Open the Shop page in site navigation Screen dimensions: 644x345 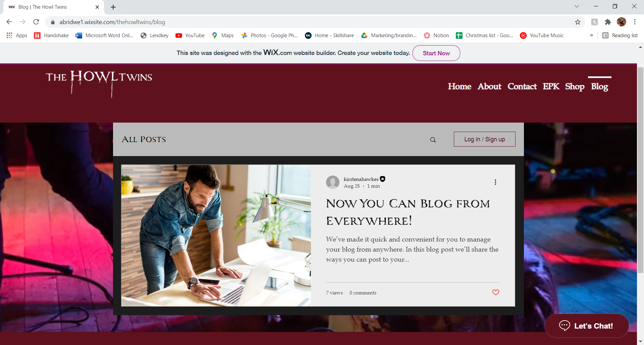tap(575, 86)
